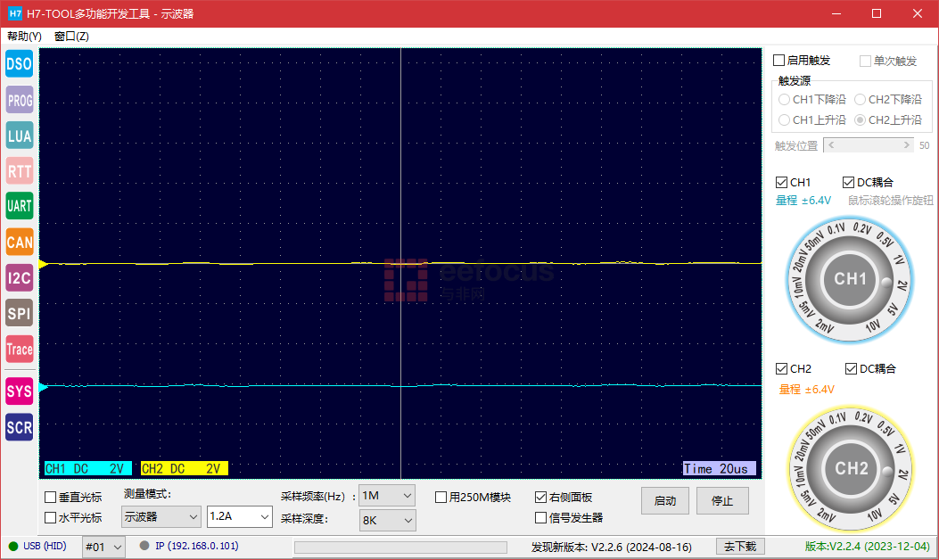The width and height of the screenshot is (939, 560).
Task: Enable the 垂直光标 vertical cursor
Action: [x=51, y=497]
